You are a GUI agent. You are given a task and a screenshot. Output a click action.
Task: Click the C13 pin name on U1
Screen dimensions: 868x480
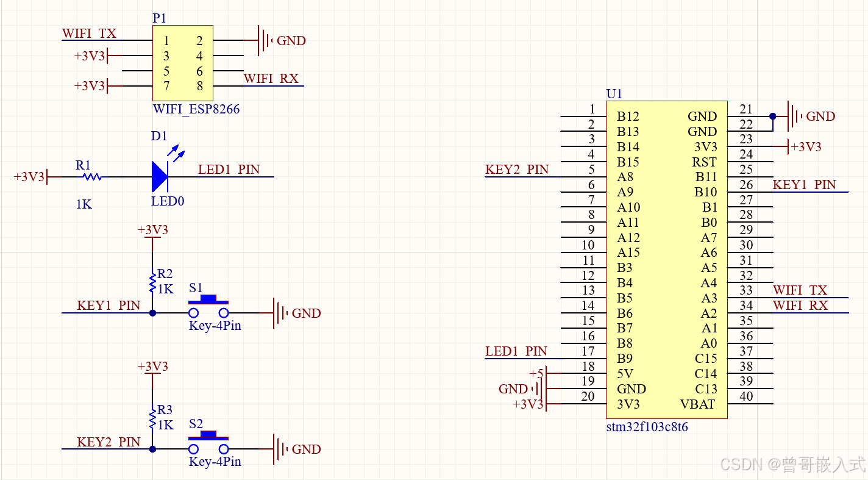point(706,389)
